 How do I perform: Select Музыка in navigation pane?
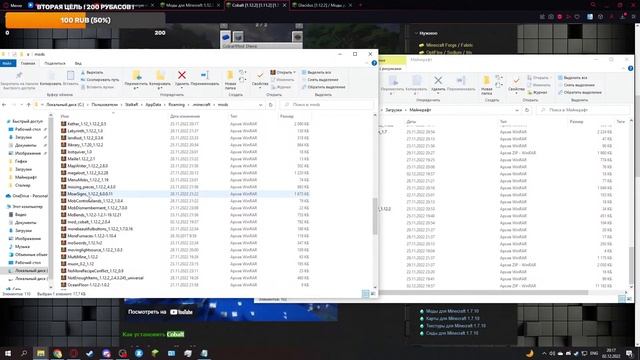click(x=22, y=247)
